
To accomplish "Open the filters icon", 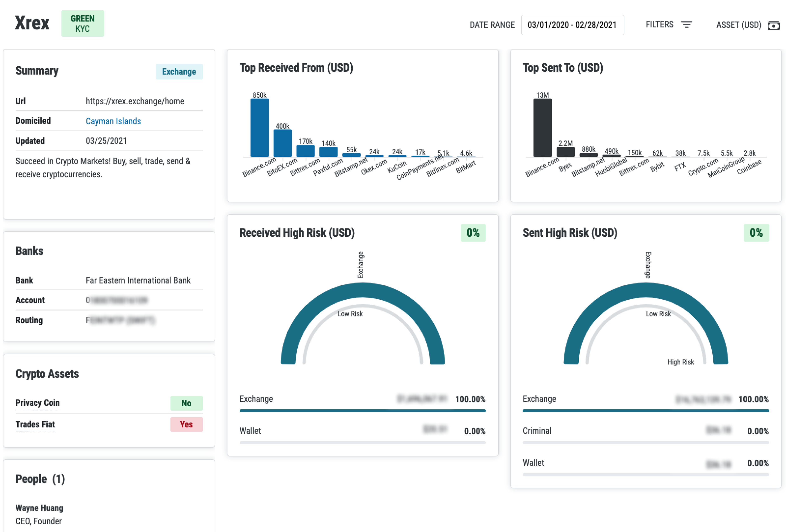I will point(686,25).
